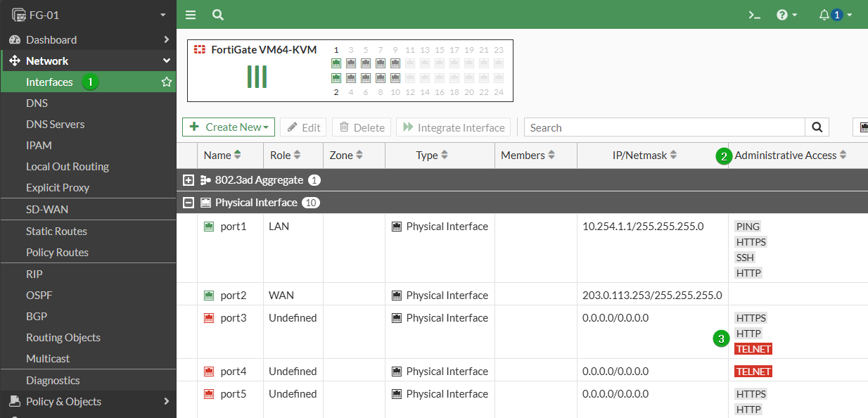Select the port5 row name
868x418 pixels.
pyautogui.click(x=234, y=394)
